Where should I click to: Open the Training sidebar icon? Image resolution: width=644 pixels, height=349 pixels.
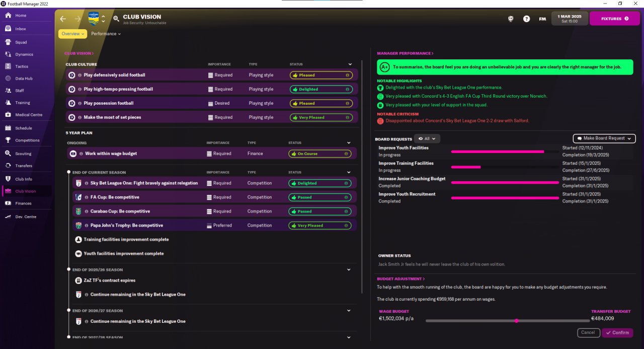pos(8,103)
